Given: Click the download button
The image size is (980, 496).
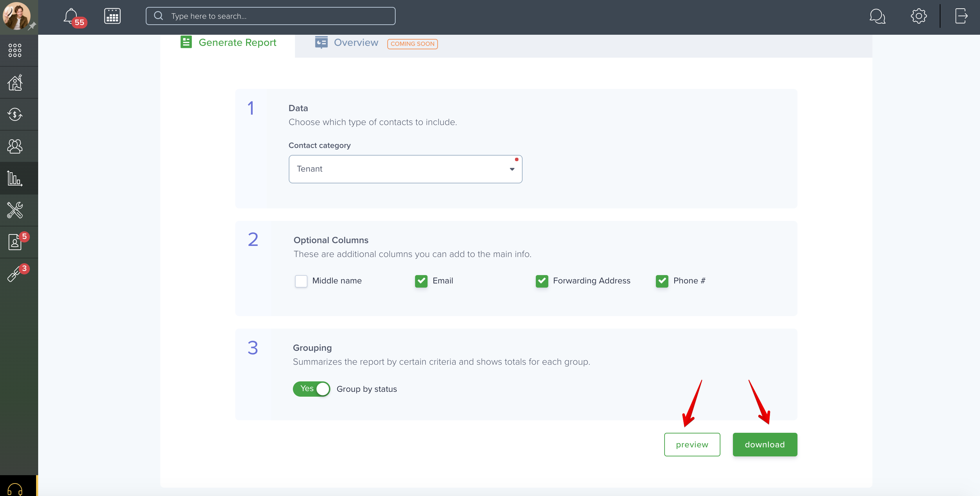Looking at the screenshot, I should pyautogui.click(x=765, y=445).
